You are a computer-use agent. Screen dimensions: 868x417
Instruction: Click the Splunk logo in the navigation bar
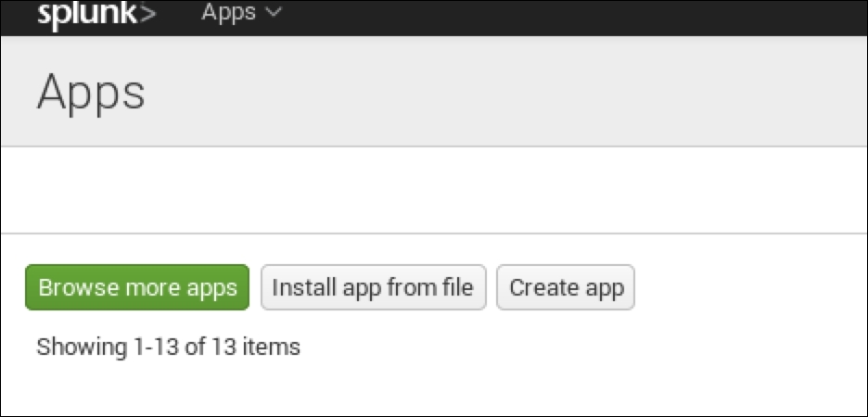pos(96,15)
